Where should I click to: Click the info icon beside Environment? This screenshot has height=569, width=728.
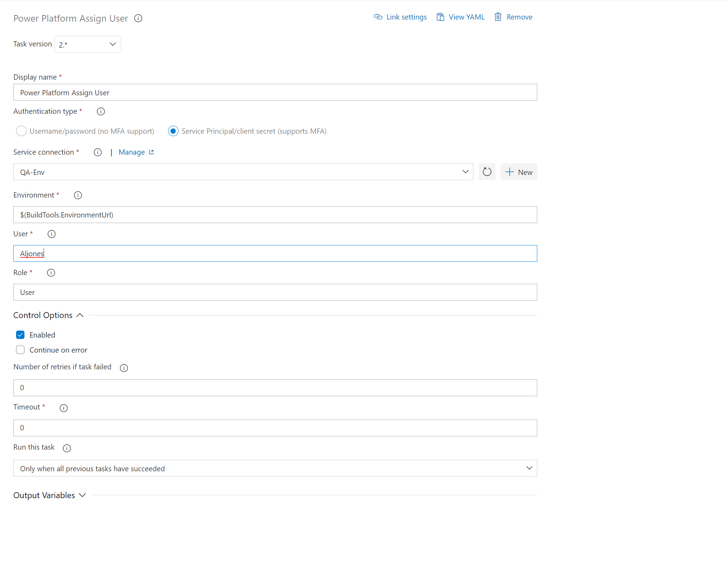tap(78, 195)
